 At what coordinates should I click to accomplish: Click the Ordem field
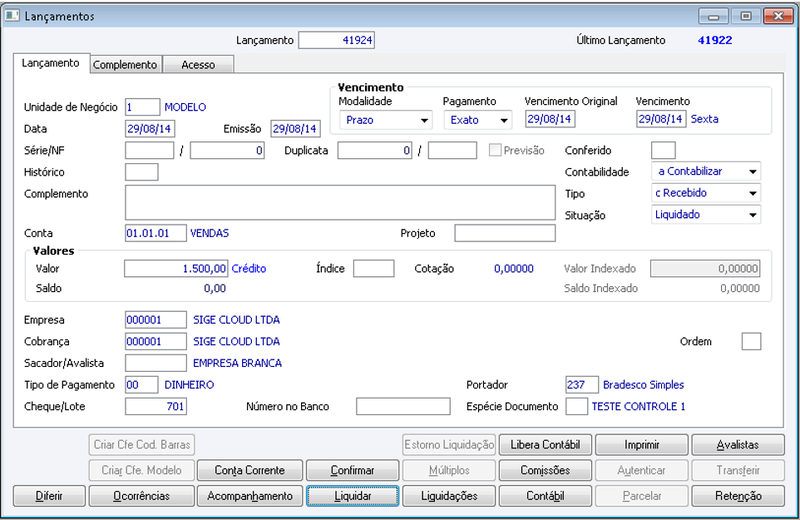point(751,341)
